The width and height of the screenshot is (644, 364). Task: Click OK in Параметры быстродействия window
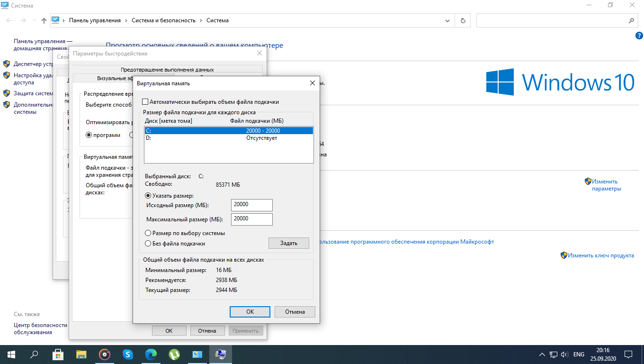pos(169,331)
